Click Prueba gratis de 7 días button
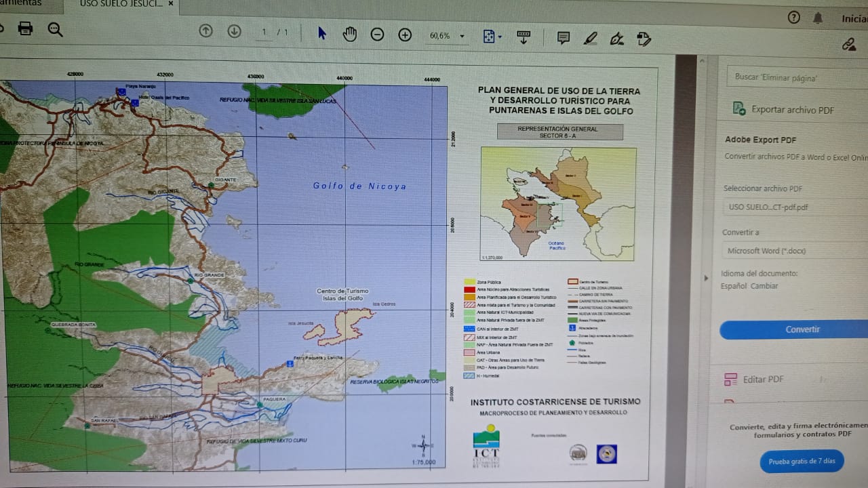Screen dimensions: 868x488 [x=802, y=462]
